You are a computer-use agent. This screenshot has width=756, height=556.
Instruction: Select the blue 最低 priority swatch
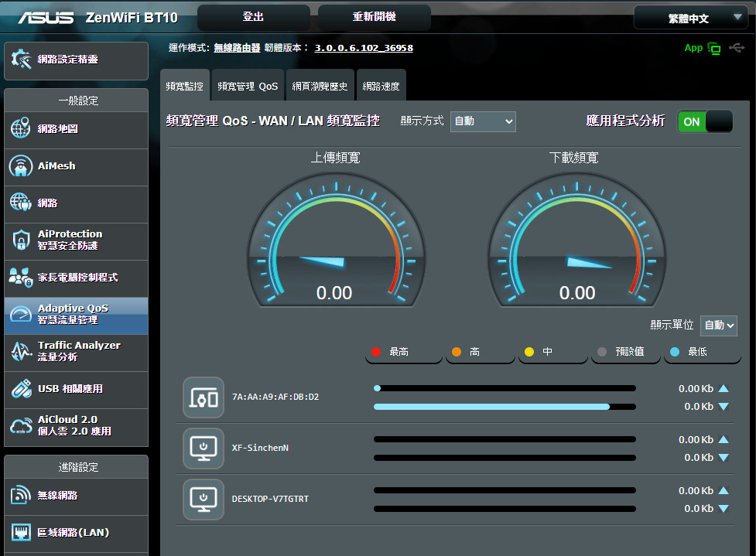(x=675, y=352)
